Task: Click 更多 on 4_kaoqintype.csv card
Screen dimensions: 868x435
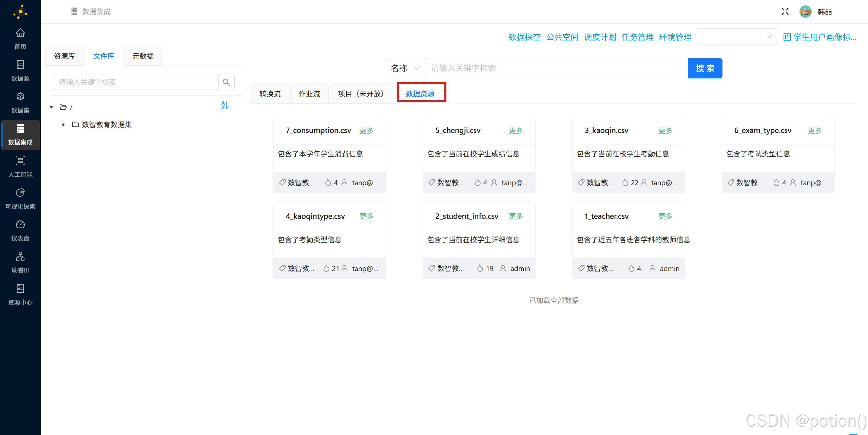Action: [366, 216]
